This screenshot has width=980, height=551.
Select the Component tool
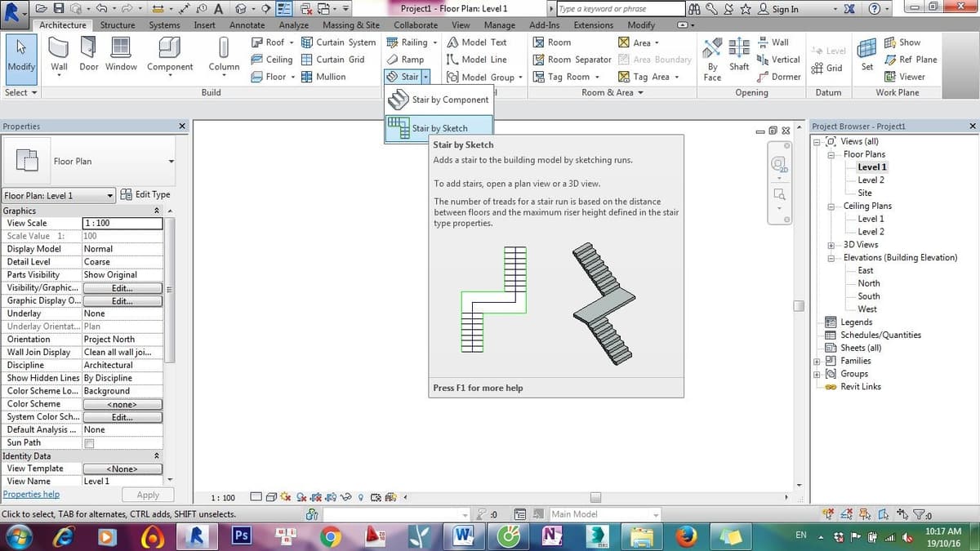point(170,57)
